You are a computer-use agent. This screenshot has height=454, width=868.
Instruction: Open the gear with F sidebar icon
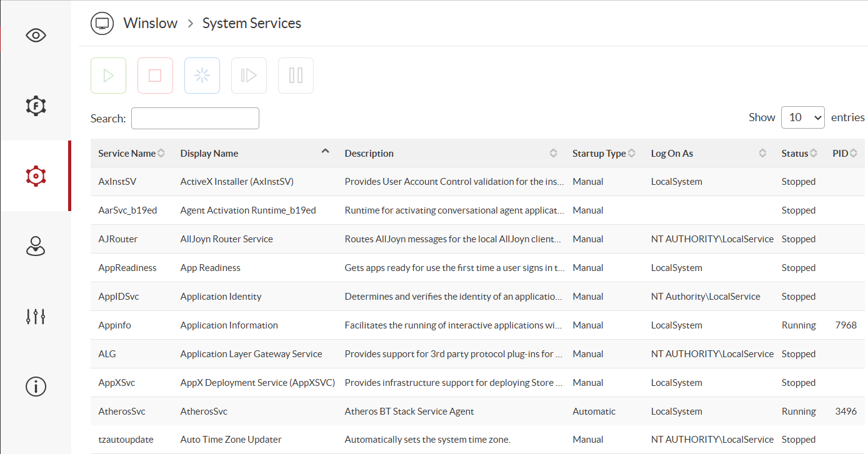[36, 106]
